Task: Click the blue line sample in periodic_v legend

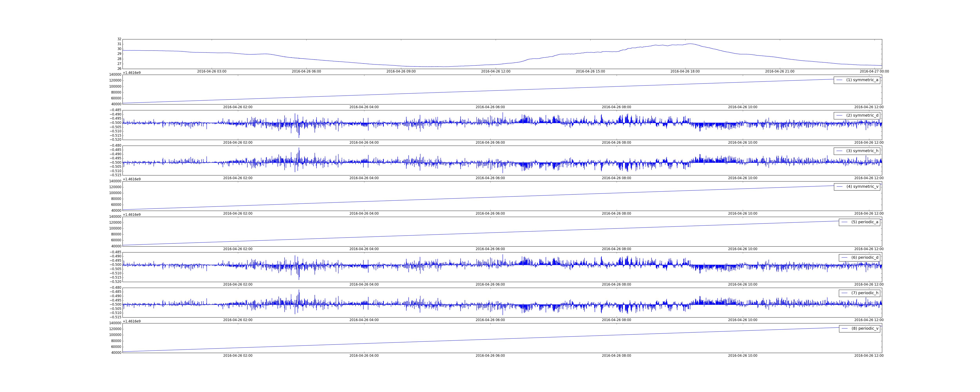Action: click(x=844, y=328)
